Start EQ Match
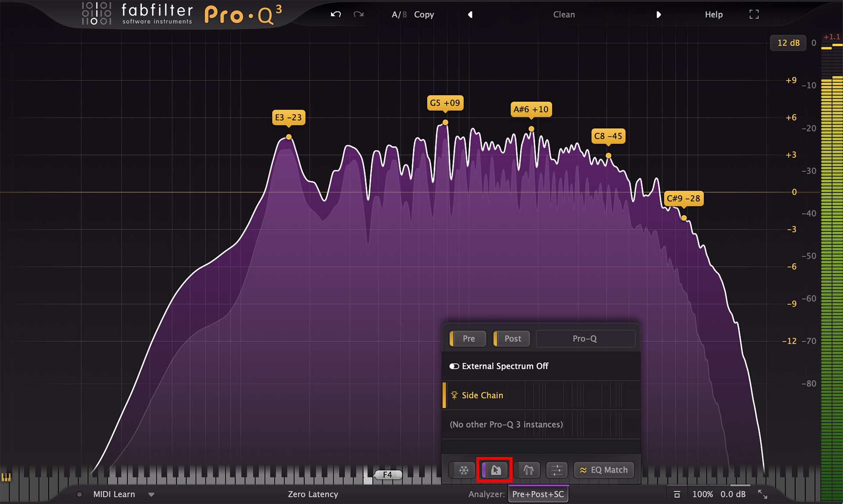This screenshot has width=843, height=504. (604, 470)
